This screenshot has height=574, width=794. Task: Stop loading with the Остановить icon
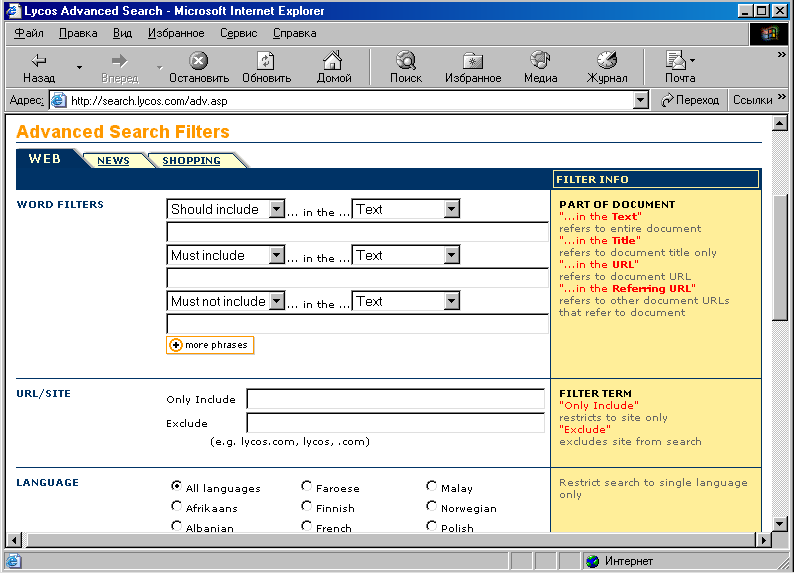pyautogui.click(x=198, y=61)
